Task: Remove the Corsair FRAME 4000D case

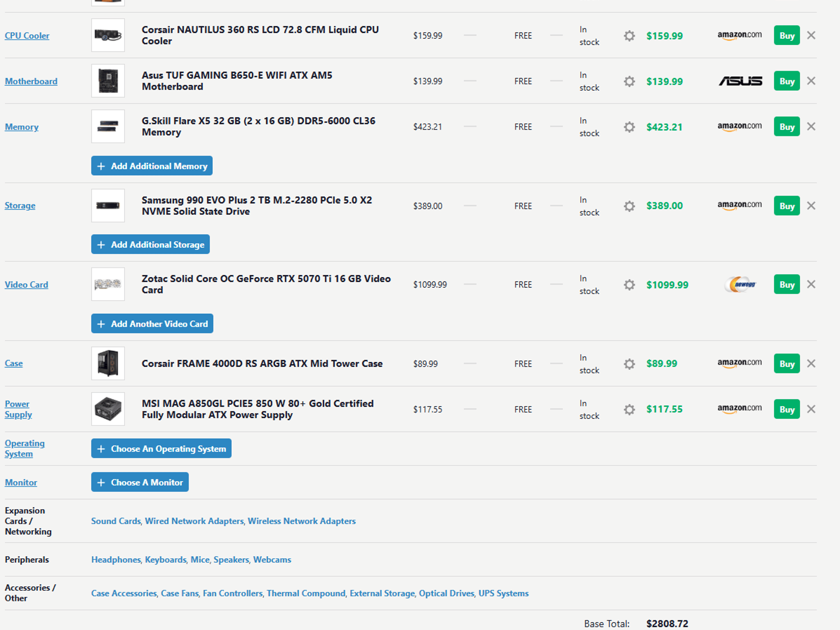Action: tap(811, 363)
